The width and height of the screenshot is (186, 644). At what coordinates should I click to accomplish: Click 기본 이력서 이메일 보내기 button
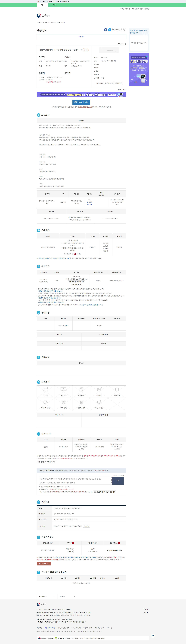(77, 282)
